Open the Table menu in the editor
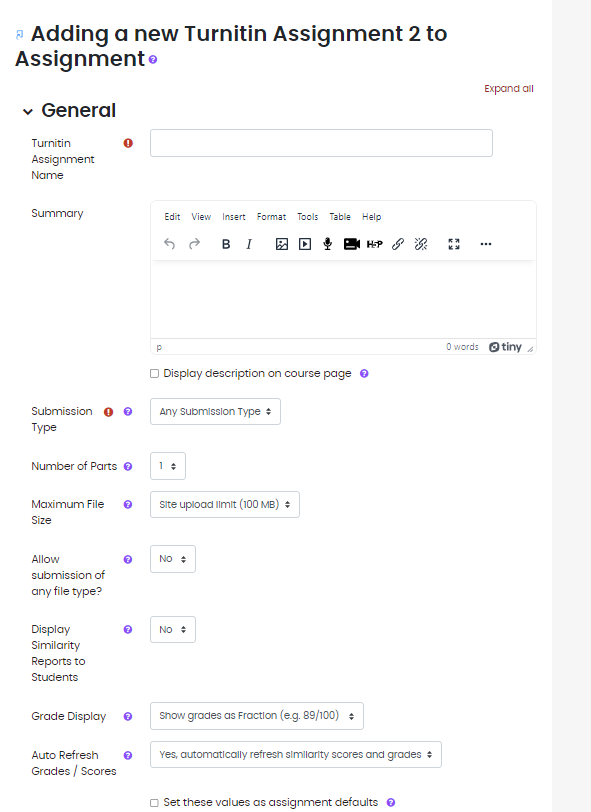Viewport: 591px width, 812px height. pyautogui.click(x=340, y=216)
